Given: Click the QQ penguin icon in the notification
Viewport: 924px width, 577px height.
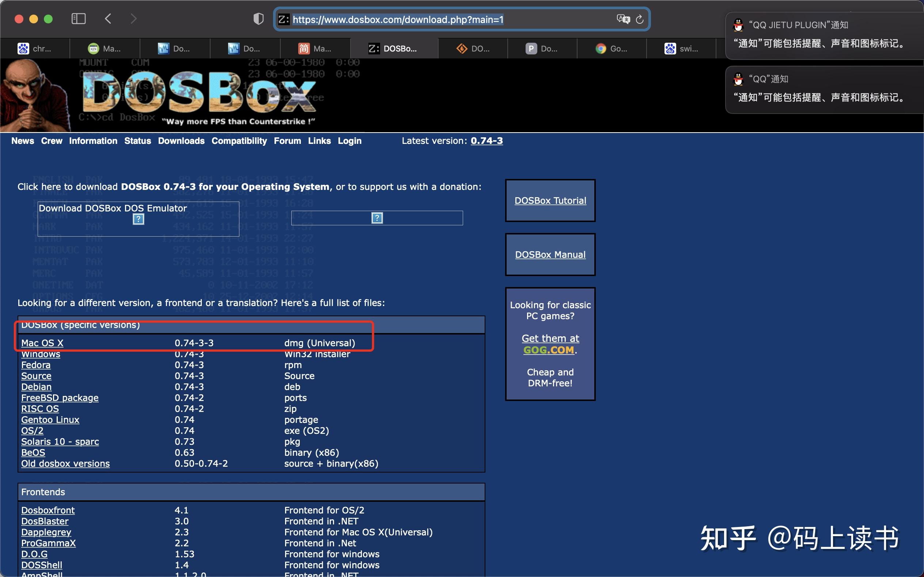Looking at the screenshot, I should pos(738,25).
